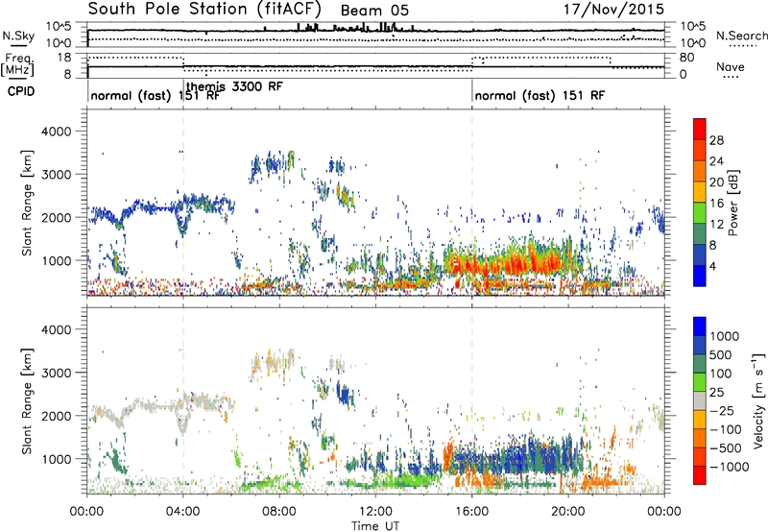Image resolution: width=768 pixels, height=532 pixels.
Task: Click the 'South Pole Station (fitACF)' title
Action: (204, 10)
